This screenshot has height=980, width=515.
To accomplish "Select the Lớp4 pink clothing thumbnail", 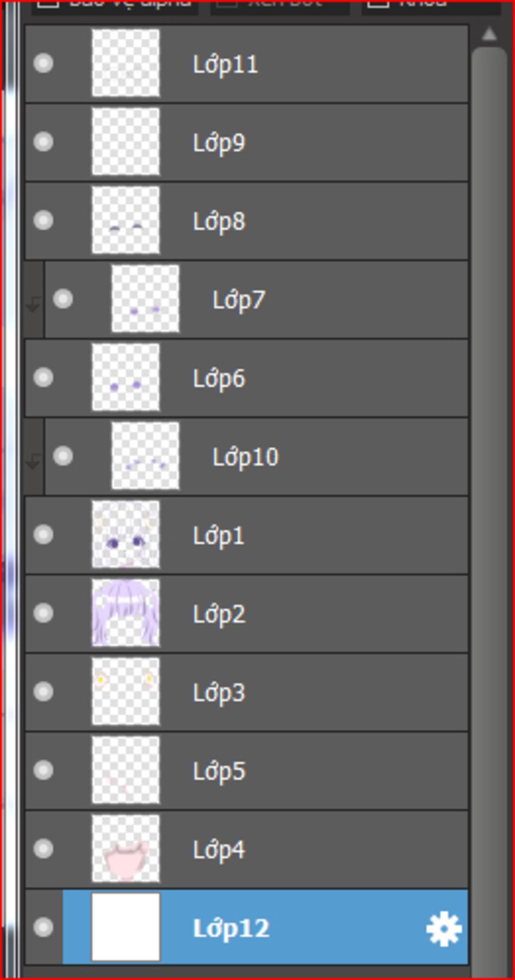I will pyautogui.click(x=126, y=849).
